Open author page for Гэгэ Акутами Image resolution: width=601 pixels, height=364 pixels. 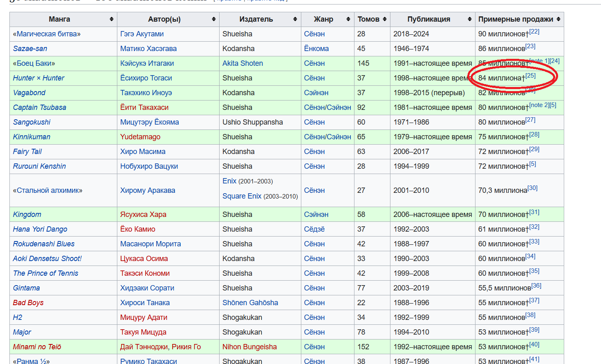(x=142, y=34)
